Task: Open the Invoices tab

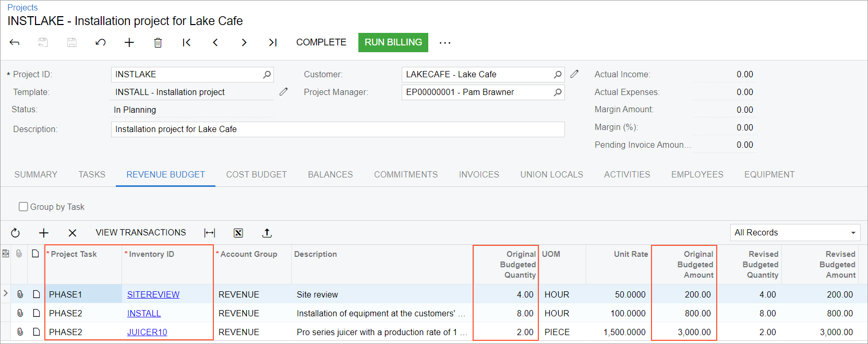Action: tap(479, 174)
